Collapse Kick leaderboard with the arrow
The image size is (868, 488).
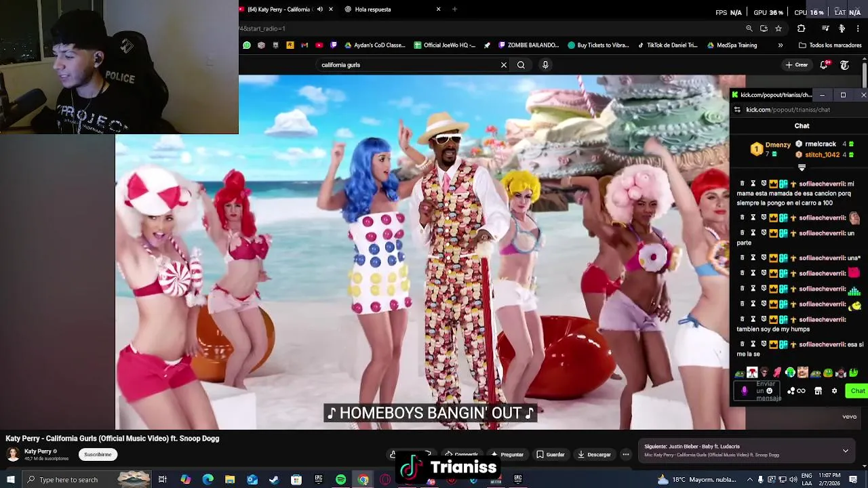tap(802, 167)
